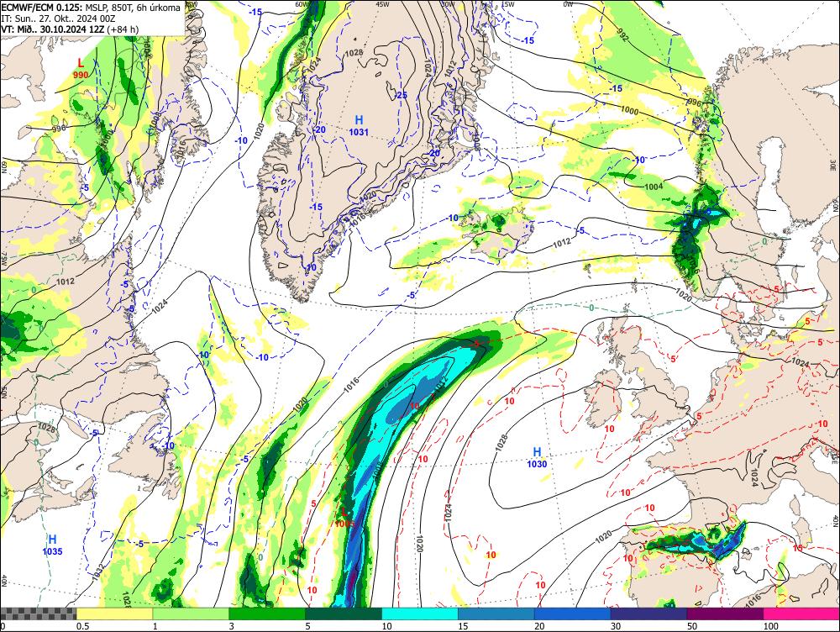Select the red '15' temperature label

pyautogui.click(x=798, y=548)
